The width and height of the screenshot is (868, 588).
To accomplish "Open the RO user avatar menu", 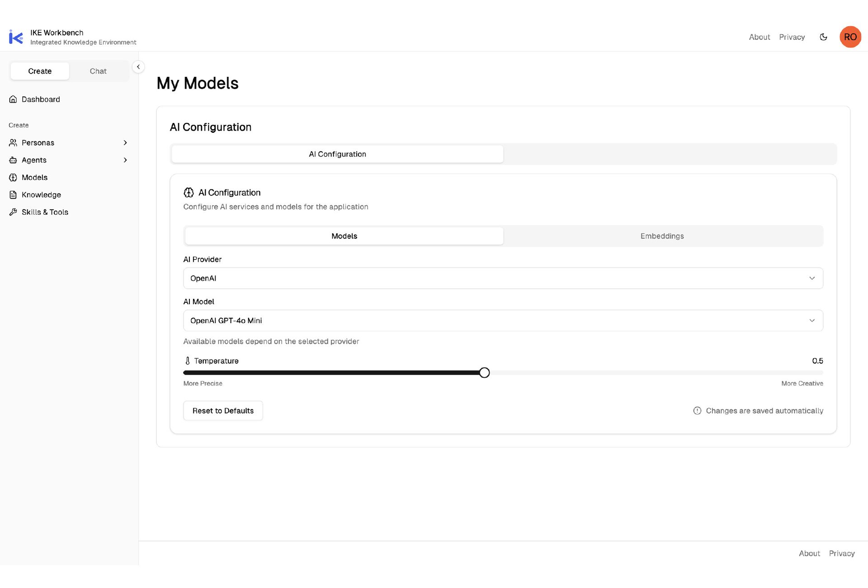I will click(850, 37).
